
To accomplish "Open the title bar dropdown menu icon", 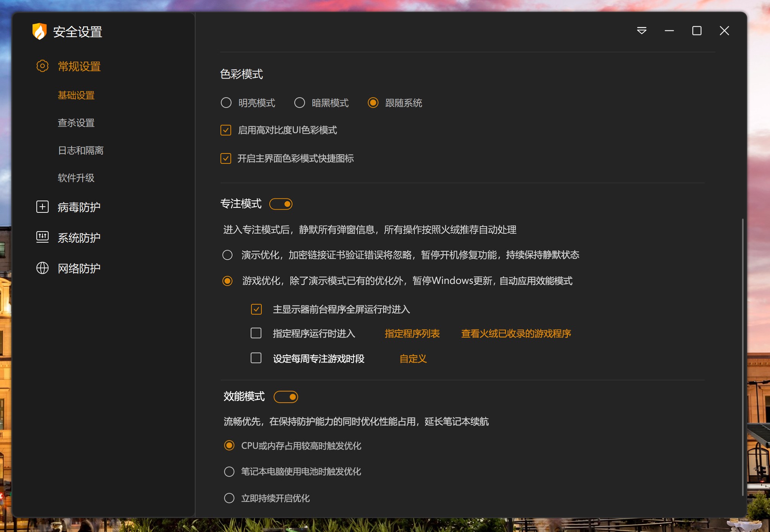I will (642, 31).
